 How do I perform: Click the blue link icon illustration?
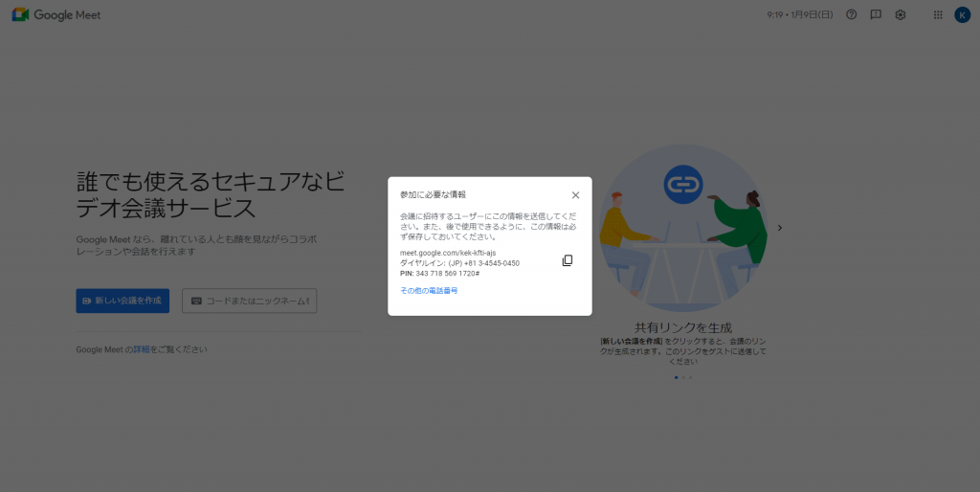[683, 181]
